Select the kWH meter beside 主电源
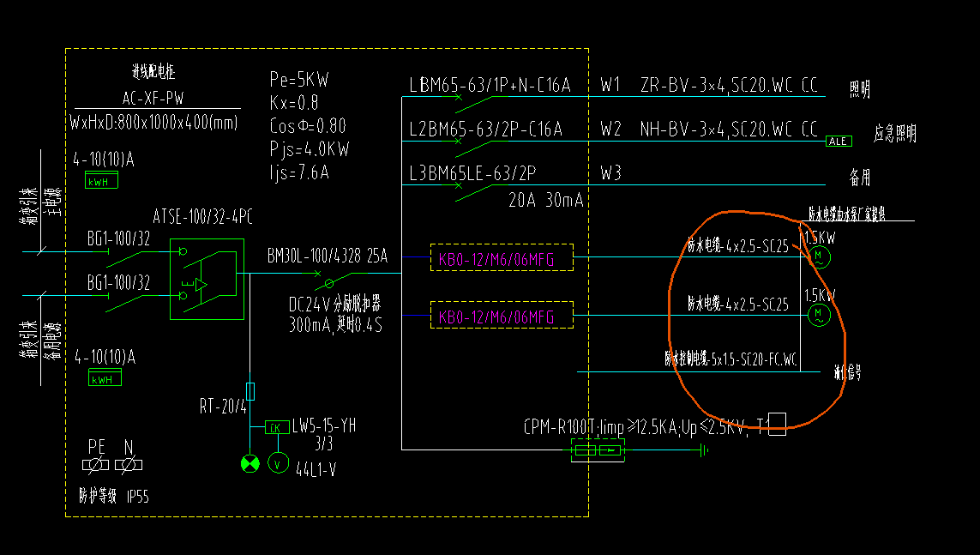The width and height of the screenshot is (980, 555). [101, 181]
